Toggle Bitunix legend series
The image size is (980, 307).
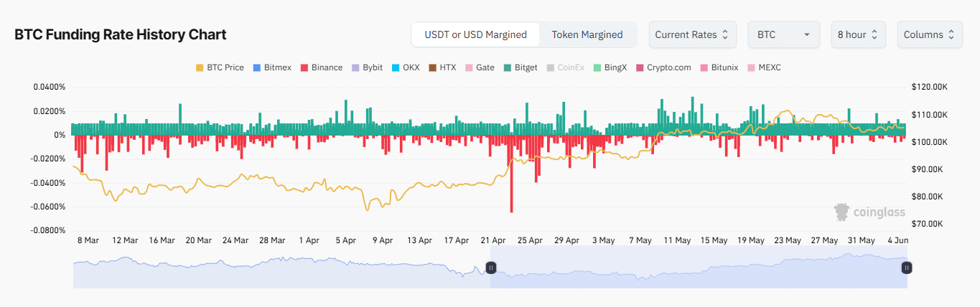coord(719,67)
